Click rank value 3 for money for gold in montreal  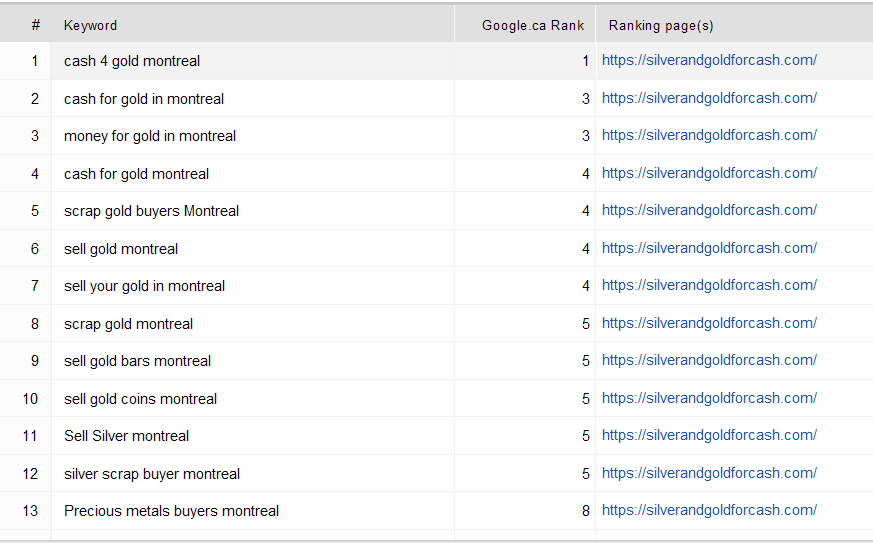point(586,136)
